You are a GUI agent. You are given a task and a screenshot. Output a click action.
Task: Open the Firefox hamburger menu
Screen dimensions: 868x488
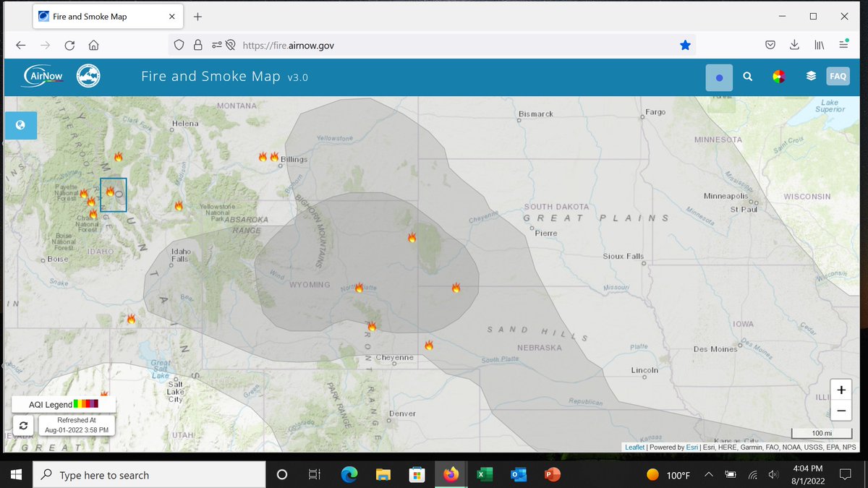[843, 45]
